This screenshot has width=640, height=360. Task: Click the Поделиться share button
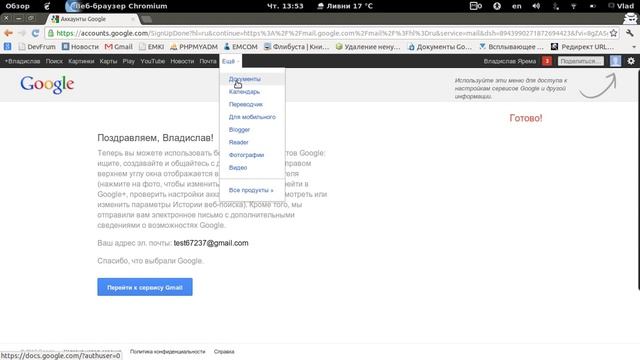click(581, 61)
